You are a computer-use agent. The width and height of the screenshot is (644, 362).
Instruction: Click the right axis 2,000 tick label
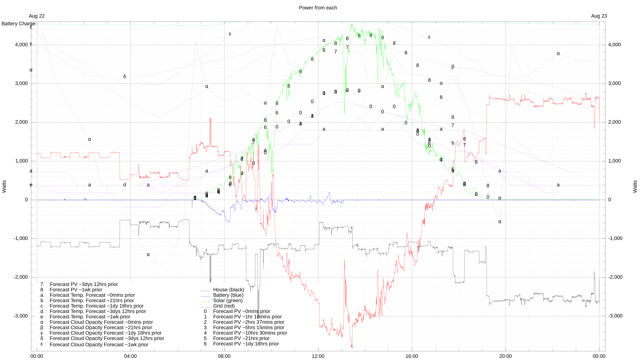coord(614,122)
